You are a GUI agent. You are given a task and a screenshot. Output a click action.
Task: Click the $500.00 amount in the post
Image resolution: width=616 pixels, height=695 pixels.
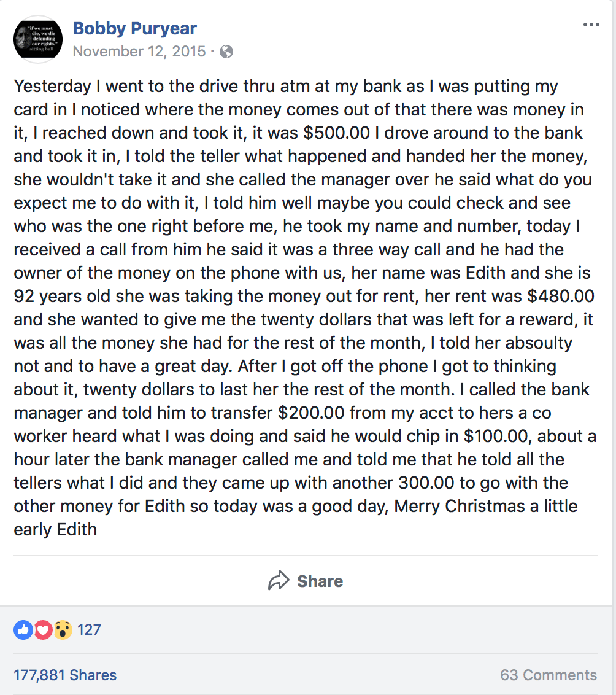337,133
